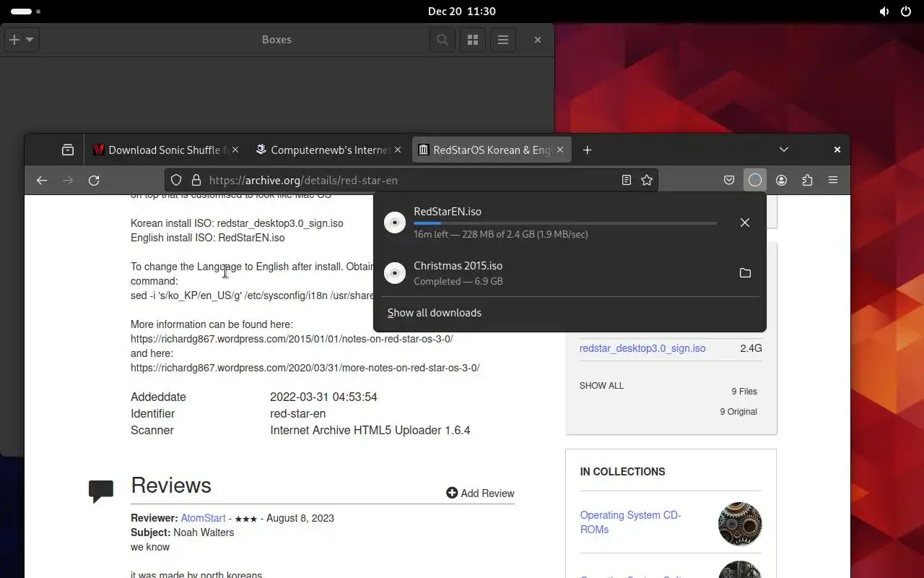Screen dimensions: 924x578
Task: Click the 2020/03/31 wordpress notes URL text
Action: point(305,368)
